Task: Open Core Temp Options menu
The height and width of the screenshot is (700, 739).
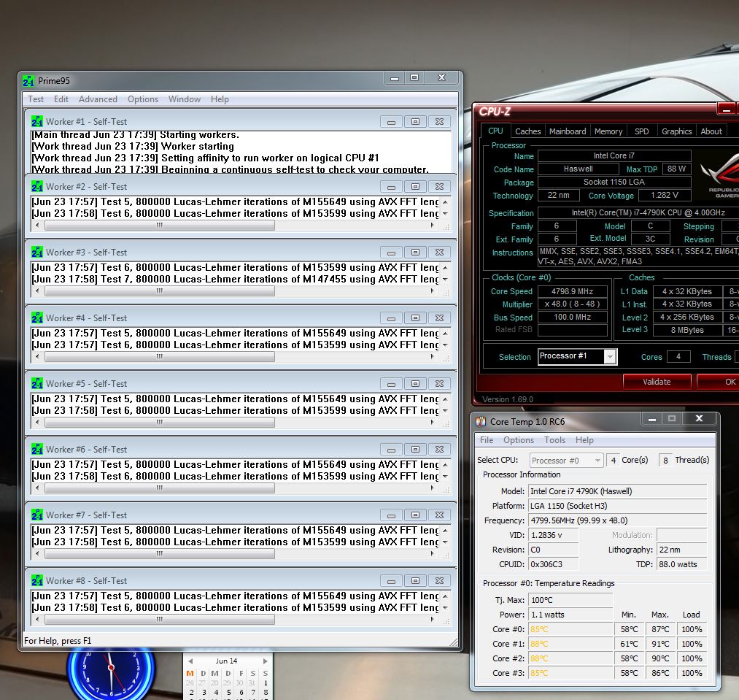Action: coord(519,440)
